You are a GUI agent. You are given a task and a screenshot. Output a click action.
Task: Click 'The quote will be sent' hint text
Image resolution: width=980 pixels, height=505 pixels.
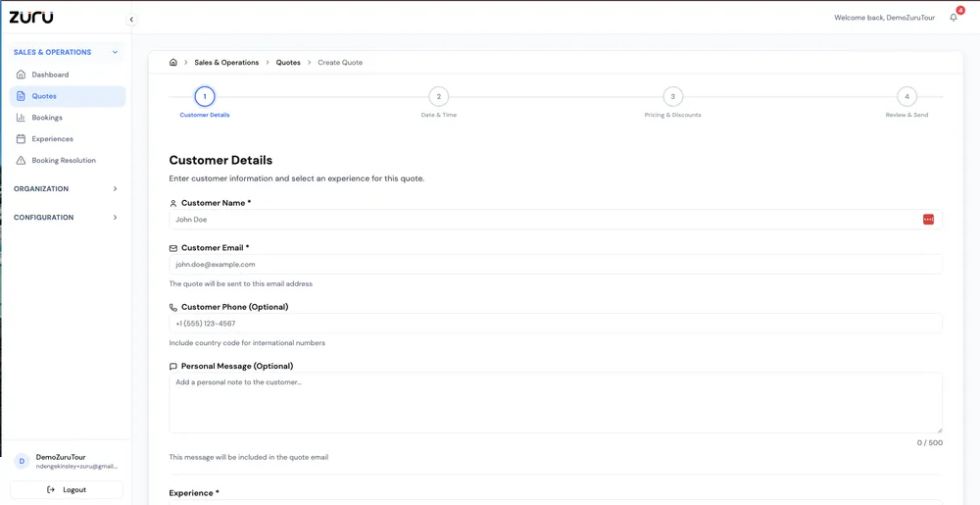click(x=241, y=283)
